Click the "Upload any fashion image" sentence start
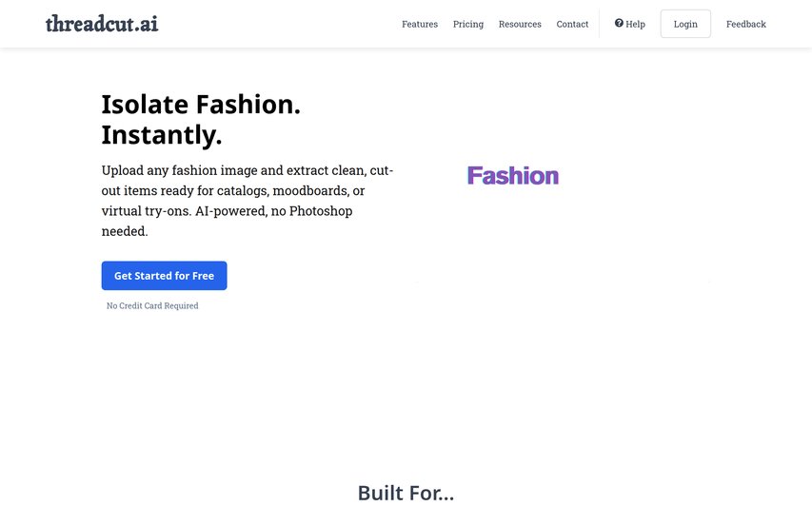This screenshot has height=507, width=812. 177,170
